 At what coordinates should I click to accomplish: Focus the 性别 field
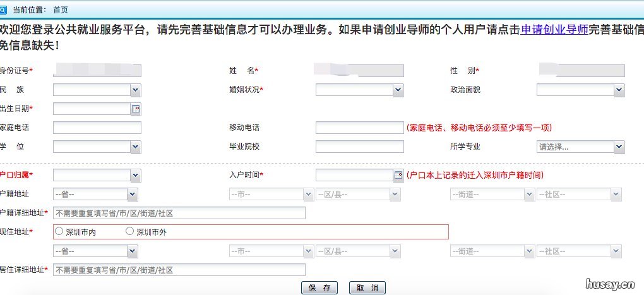coord(580,71)
